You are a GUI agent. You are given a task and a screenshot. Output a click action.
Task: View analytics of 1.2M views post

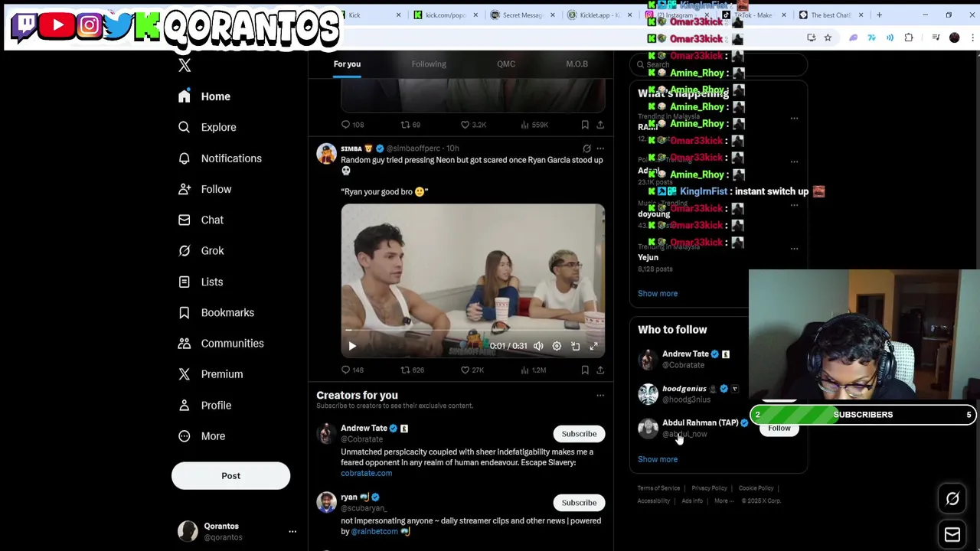pos(534,370)
